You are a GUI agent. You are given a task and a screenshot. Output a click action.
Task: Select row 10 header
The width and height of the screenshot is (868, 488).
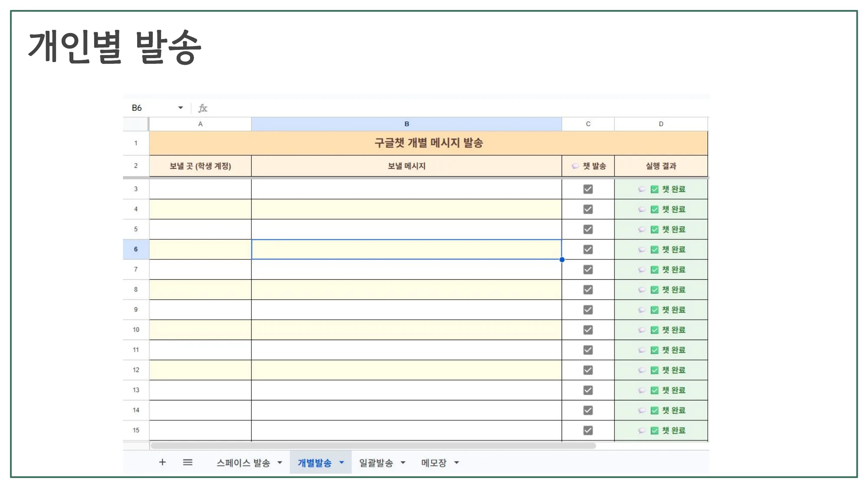(136, 330)
